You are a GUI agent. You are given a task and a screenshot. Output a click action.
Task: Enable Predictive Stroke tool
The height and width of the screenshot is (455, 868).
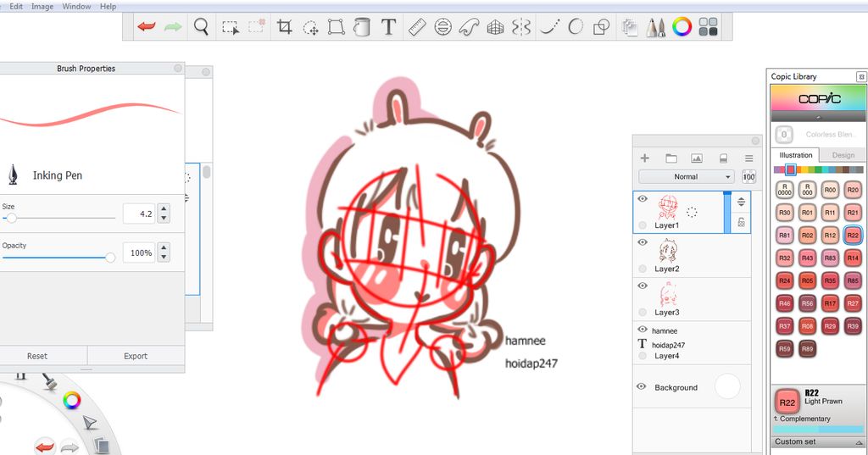[x=576, y=26]
